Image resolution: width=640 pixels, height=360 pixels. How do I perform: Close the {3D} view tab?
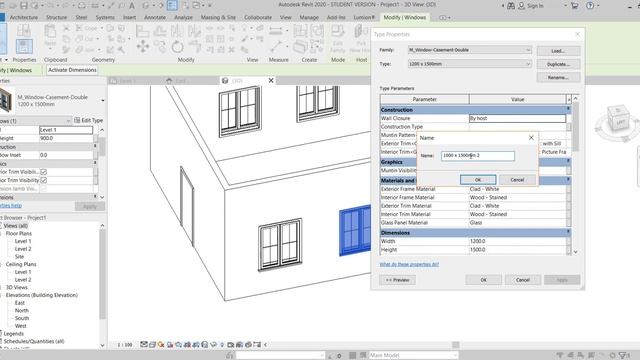[x=271, y=80]
